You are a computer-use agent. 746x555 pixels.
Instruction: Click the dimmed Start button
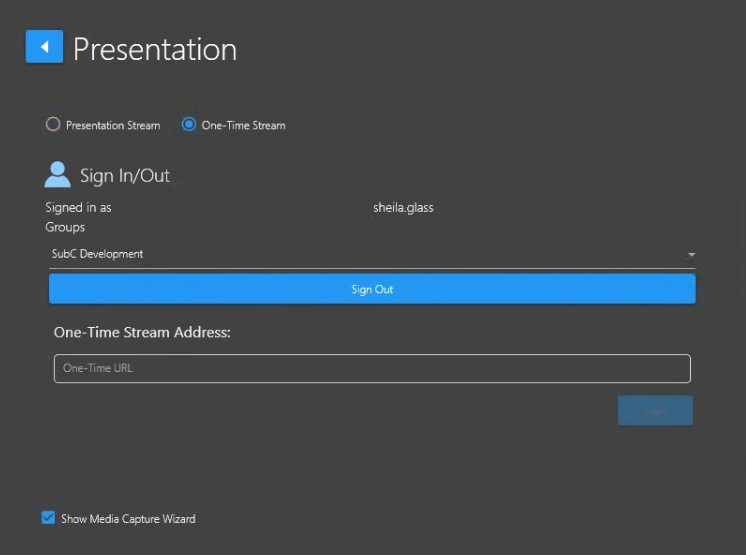(x=655, y=411)
